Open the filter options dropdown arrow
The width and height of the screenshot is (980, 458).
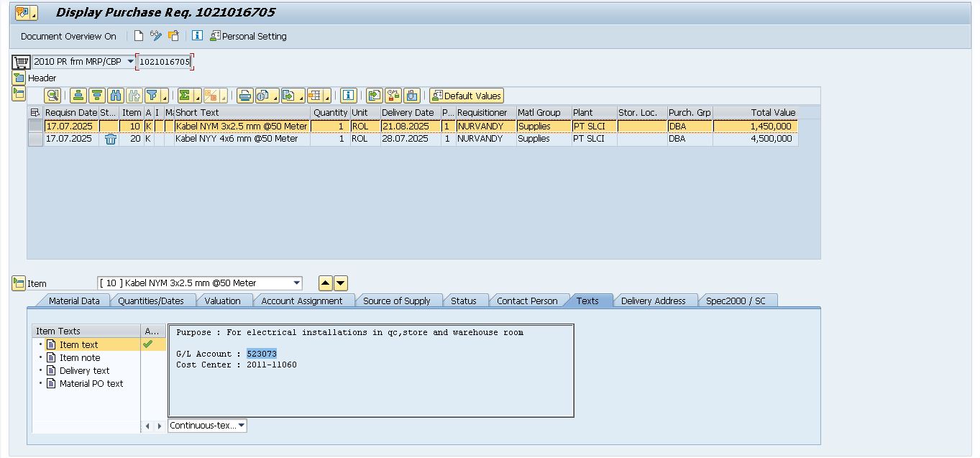point(165,96)
